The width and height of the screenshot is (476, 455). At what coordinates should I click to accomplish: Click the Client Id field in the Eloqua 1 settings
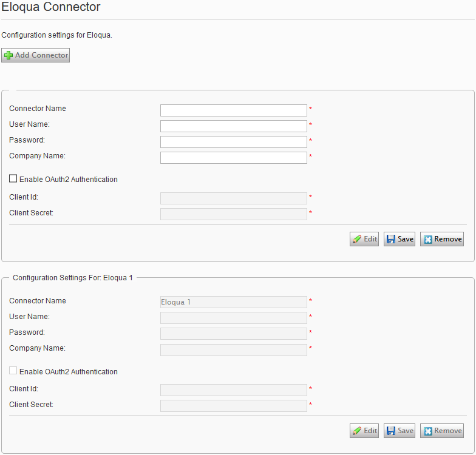click(233, 390)
